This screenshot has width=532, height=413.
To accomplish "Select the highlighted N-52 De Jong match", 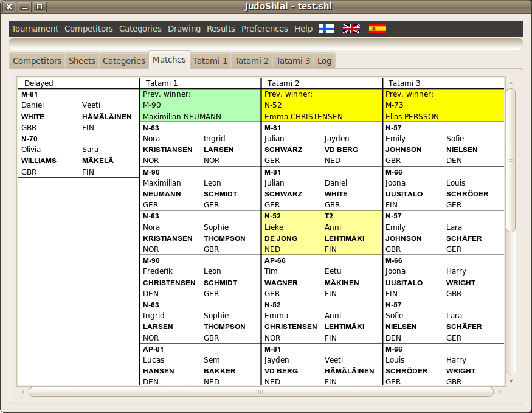I will point(322,233).
